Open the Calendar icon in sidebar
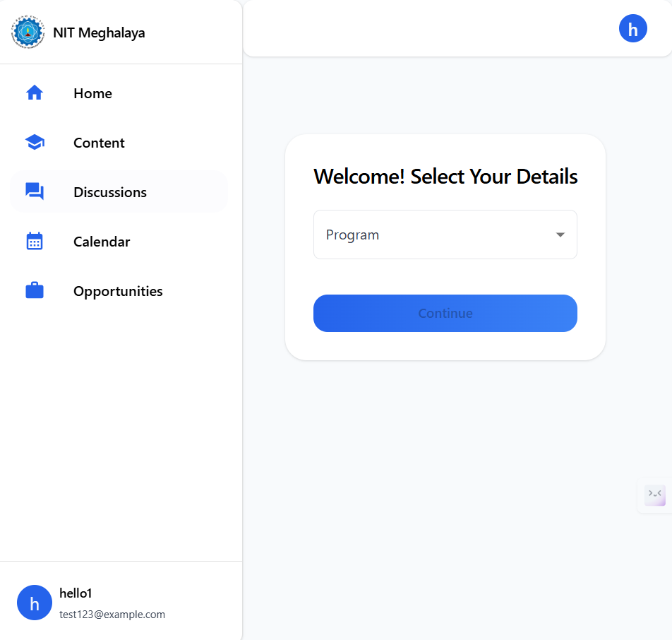Screen dimensions: 672x640 [35, 242]
